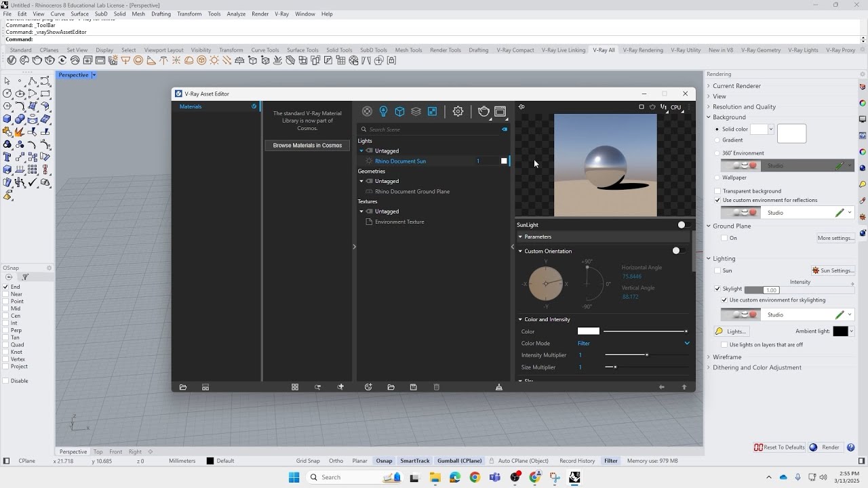Expand Wireframe section in Rendering panel
Viewport: 868px width, 488px height.
pos(709,357)
